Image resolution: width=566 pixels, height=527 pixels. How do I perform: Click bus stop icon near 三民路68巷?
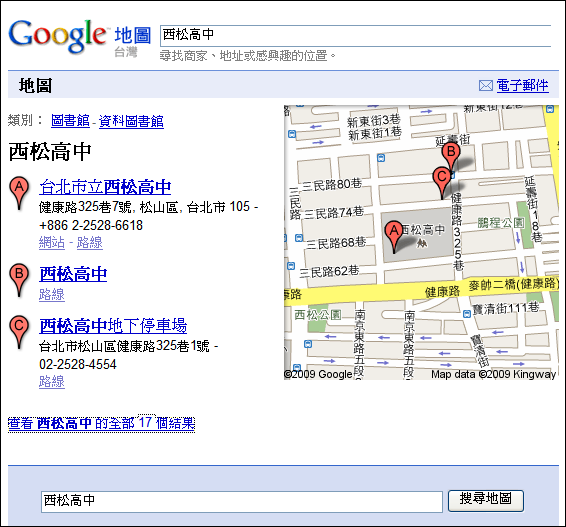pyautogui.click(x=299, y=238)
